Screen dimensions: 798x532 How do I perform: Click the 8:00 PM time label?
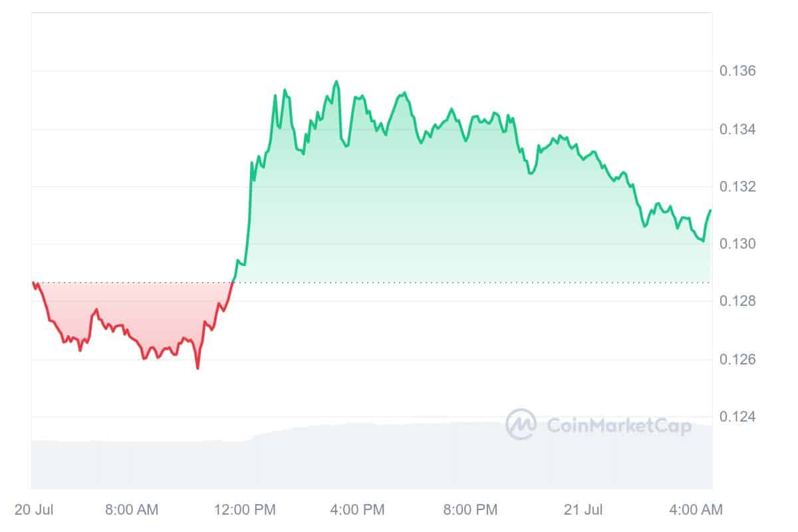pyautogui.click(x=469, y=510)
